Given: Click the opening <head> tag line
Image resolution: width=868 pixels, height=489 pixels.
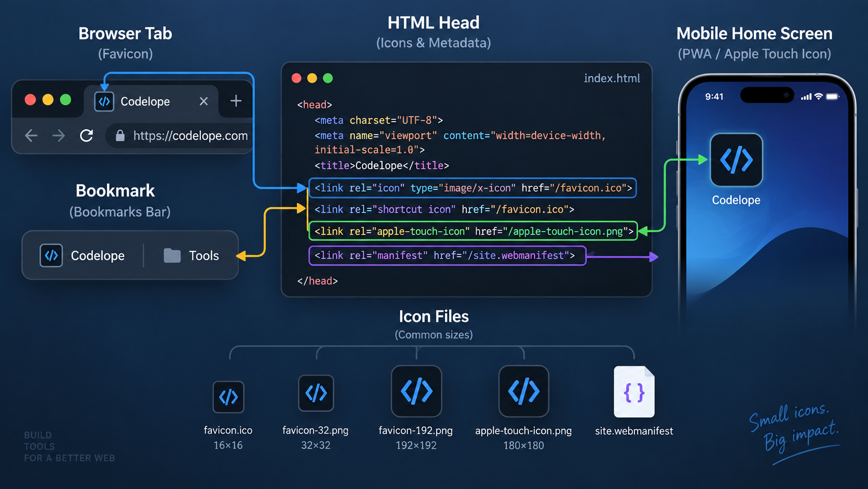Looking at the screenshot, I should (315, 104).
